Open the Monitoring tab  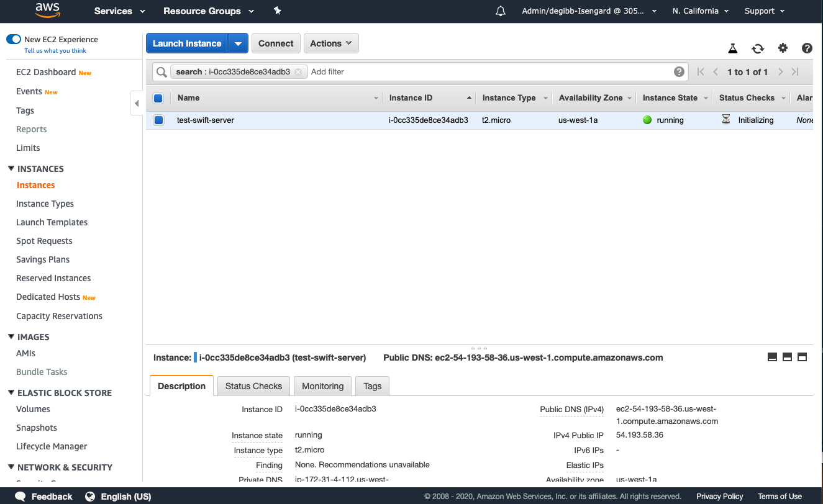[x=322, y=386]
